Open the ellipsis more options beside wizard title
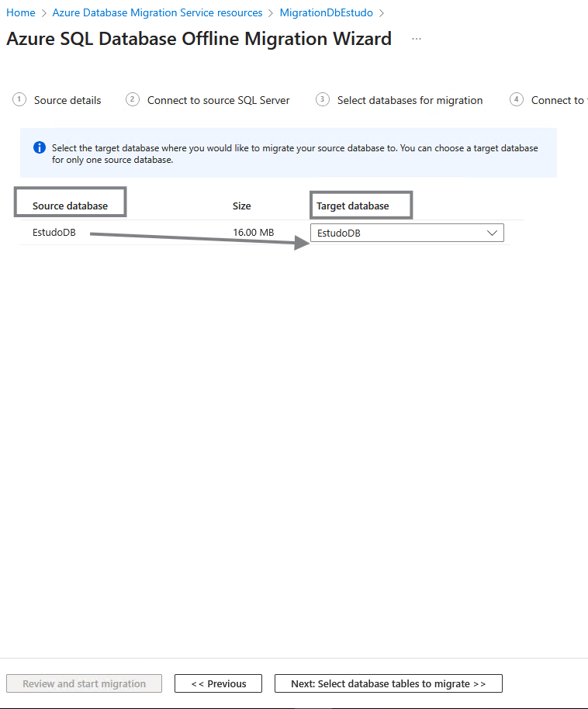 [417, 39]
